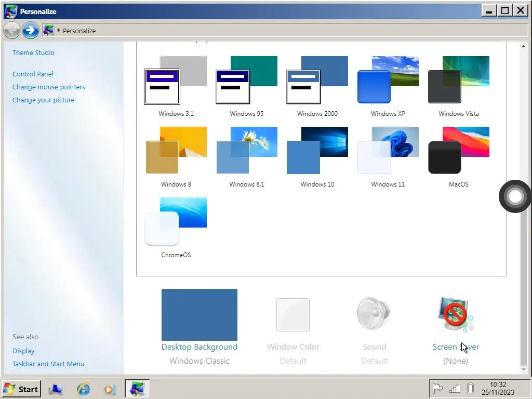Apply the Windows 95 theme
Screen dimensions: 532x399
point(247,81)
